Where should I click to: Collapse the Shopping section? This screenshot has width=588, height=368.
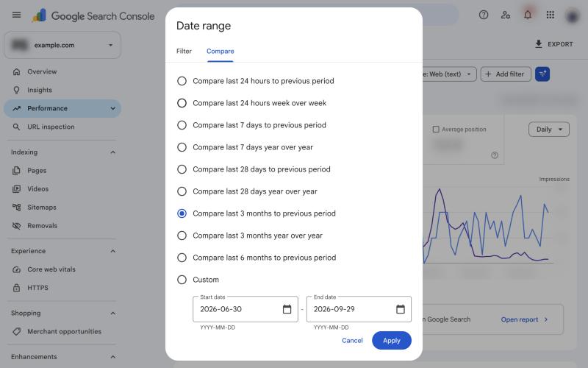pyautogui.click(x=113, y=314)
